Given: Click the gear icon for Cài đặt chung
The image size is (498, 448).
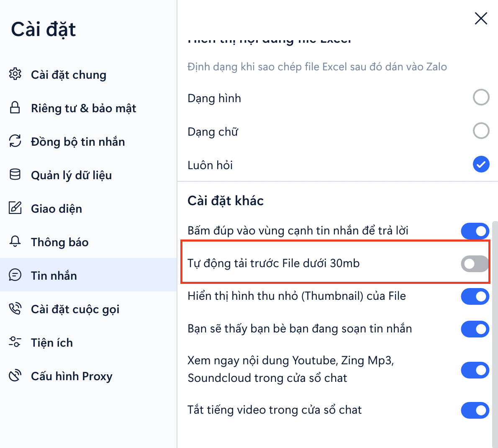Looking at the screenshot, I should (15, 74).
